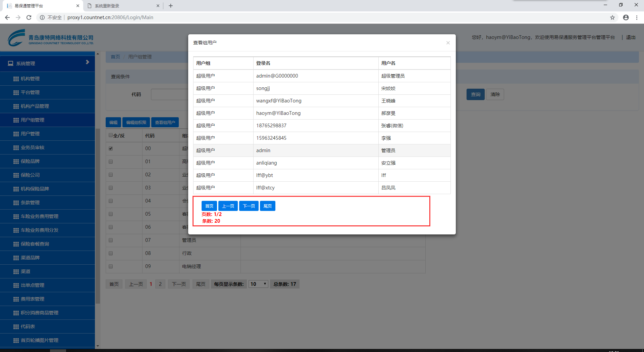Image resolution: width=644 pixels, height=352 pixels.
Task: Click the 编辑组权限 button
Action: [136, 123]
